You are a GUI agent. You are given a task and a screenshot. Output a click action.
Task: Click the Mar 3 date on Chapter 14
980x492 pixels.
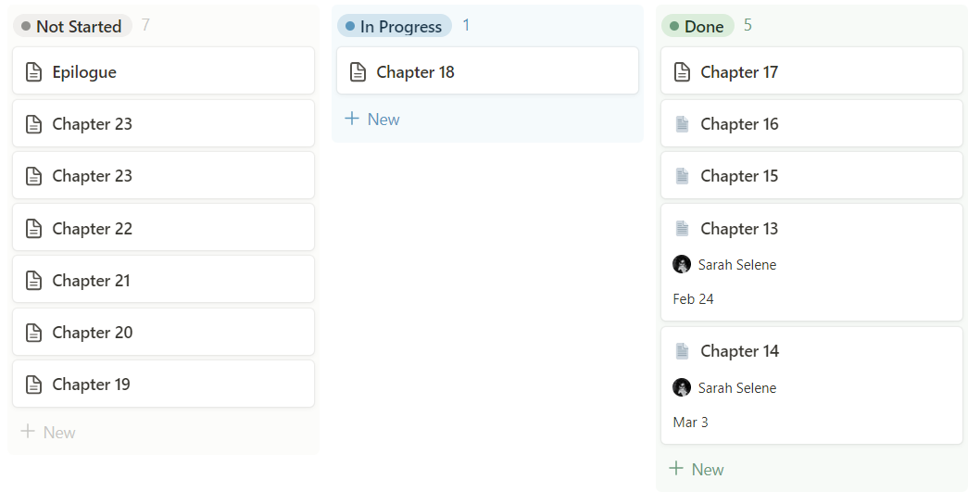[x=690, y=423]
